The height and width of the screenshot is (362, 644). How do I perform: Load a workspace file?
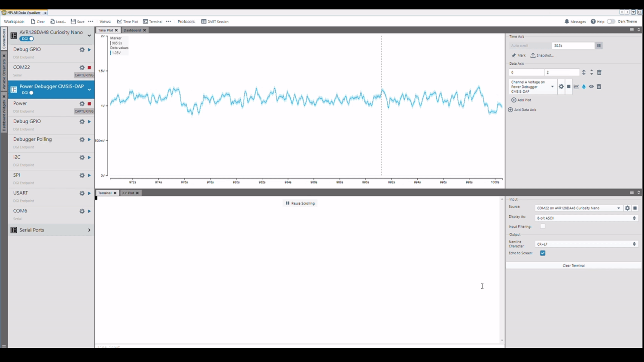tap(58, 21)
